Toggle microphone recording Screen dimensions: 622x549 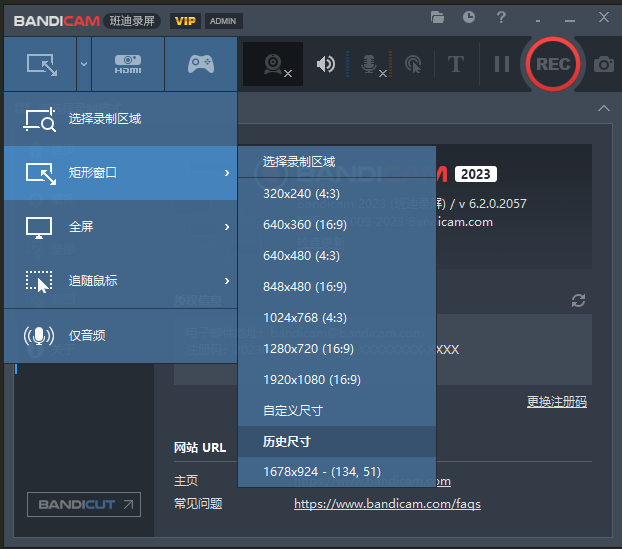pyautogui.click(x=369, y=64)
